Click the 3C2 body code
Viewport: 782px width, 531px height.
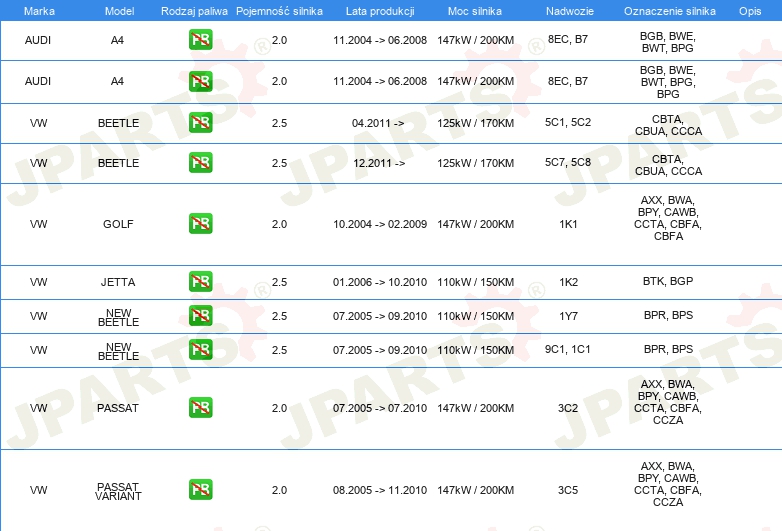coord(568,408)
